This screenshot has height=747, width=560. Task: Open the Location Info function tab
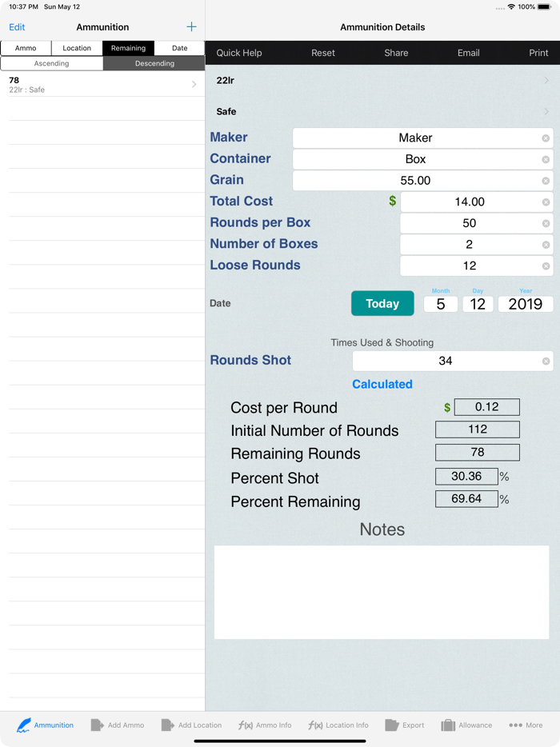(x=338, y=725)
